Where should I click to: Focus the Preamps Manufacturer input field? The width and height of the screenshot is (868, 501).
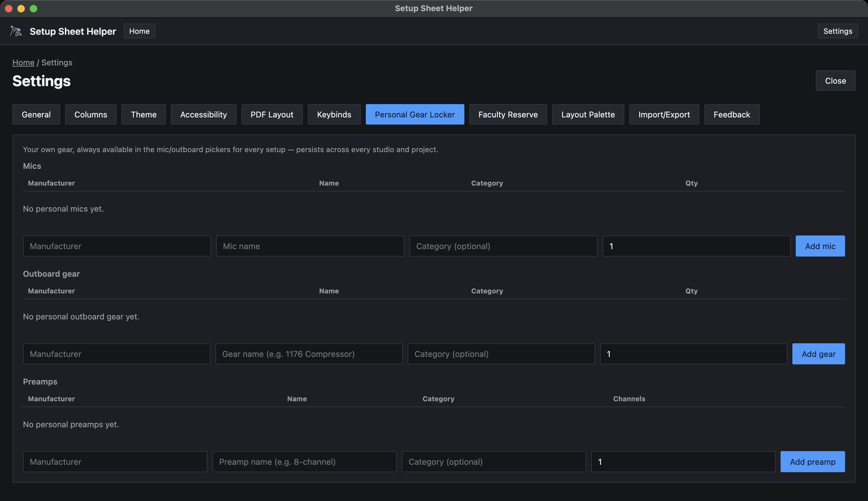(x=115, y=462)
